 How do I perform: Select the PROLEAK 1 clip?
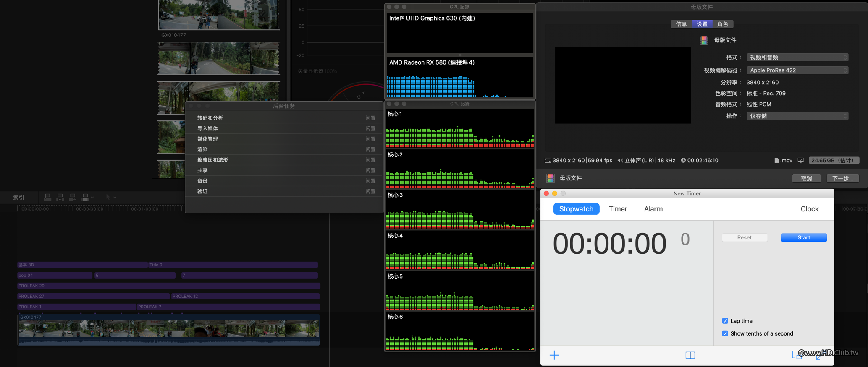[77, 307]
